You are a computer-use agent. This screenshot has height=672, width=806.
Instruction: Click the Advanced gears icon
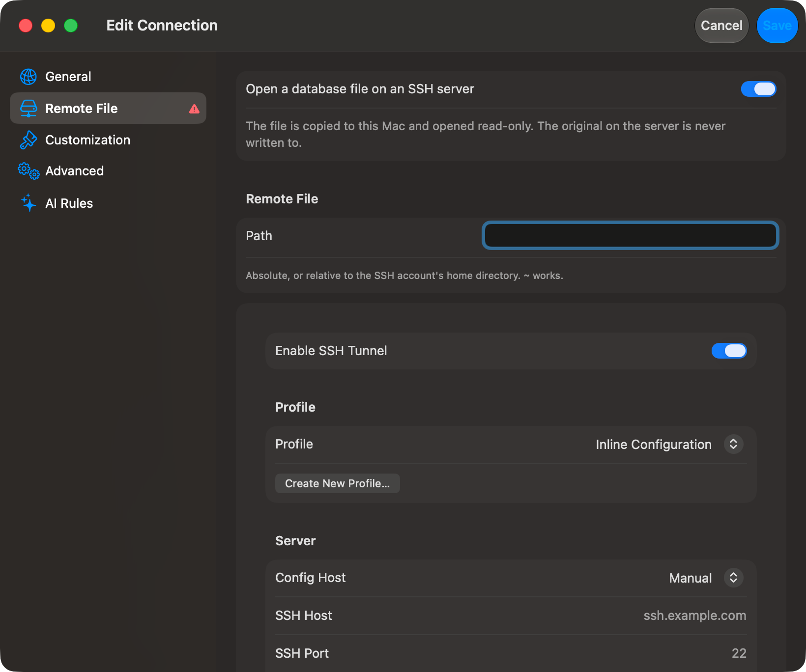pos(29,171)
